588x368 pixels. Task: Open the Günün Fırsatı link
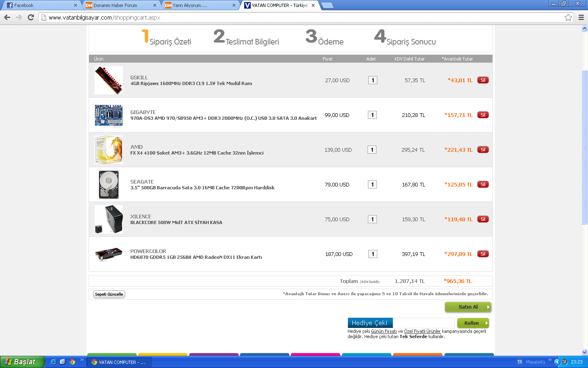tap(383, 331)
